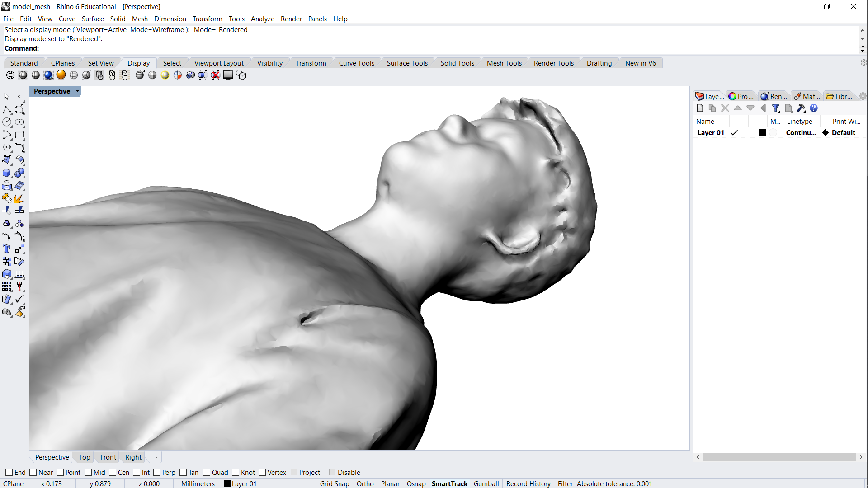Enable the Cen osnap checkbox
Image resolution: width=868 pixels, height=488 pixels.
[113, 472]
